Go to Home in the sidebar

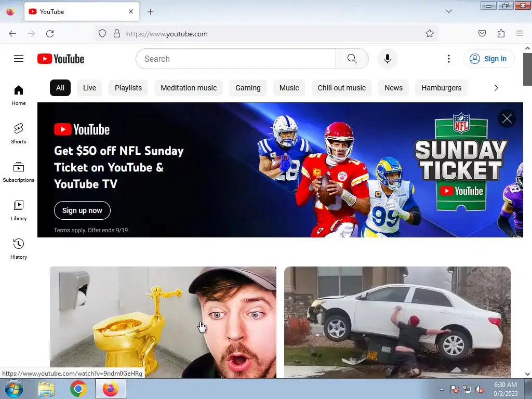tap(19, 96)
